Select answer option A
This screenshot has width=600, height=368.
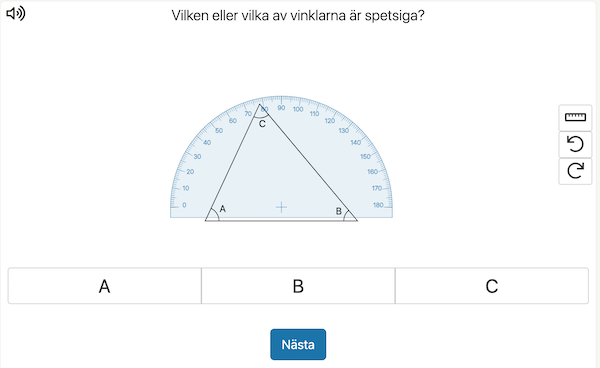point(104,286)
